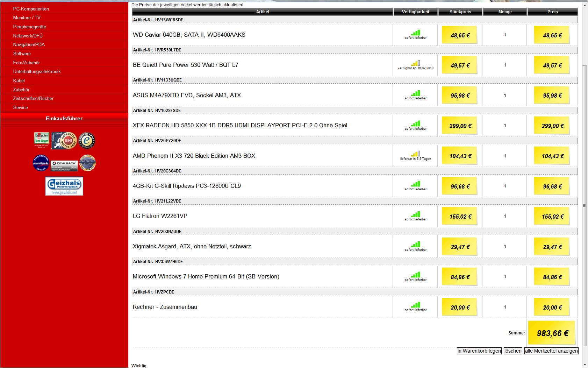Click the Computer Bild Test-Sieger badge

pos(42,141)
